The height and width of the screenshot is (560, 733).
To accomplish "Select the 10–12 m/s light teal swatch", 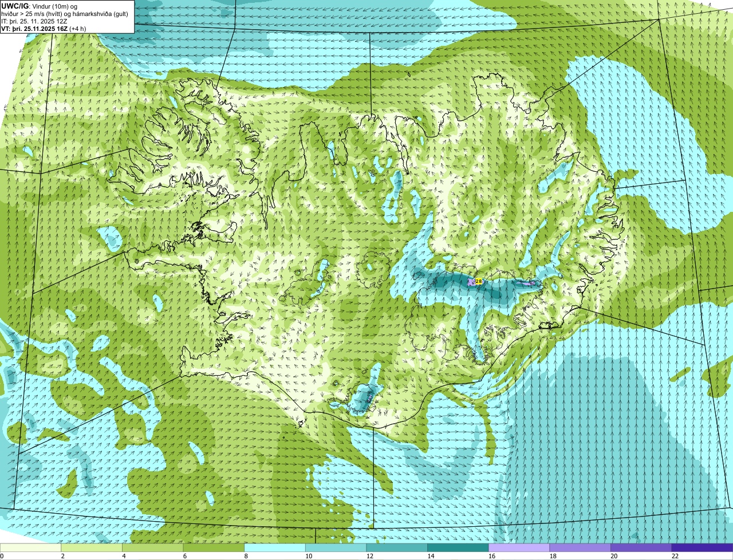I will 336,547.
